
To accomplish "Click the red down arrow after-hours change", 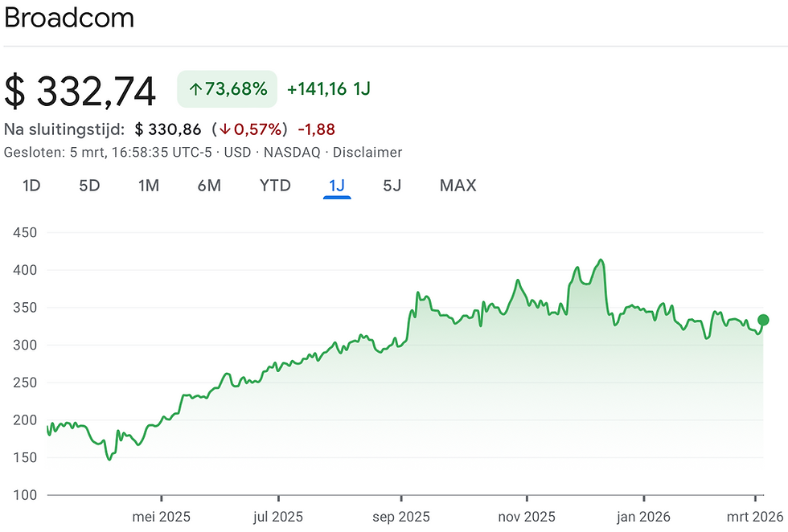I will point(250,129).
